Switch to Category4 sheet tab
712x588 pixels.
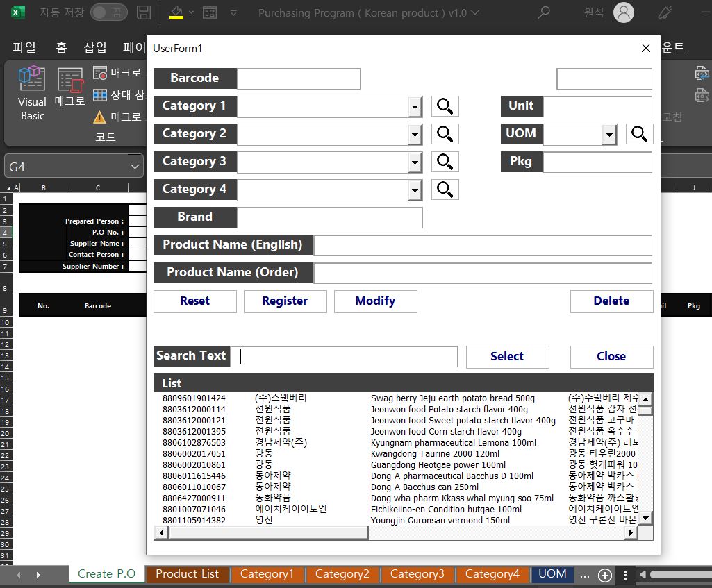tap(492, 574)
